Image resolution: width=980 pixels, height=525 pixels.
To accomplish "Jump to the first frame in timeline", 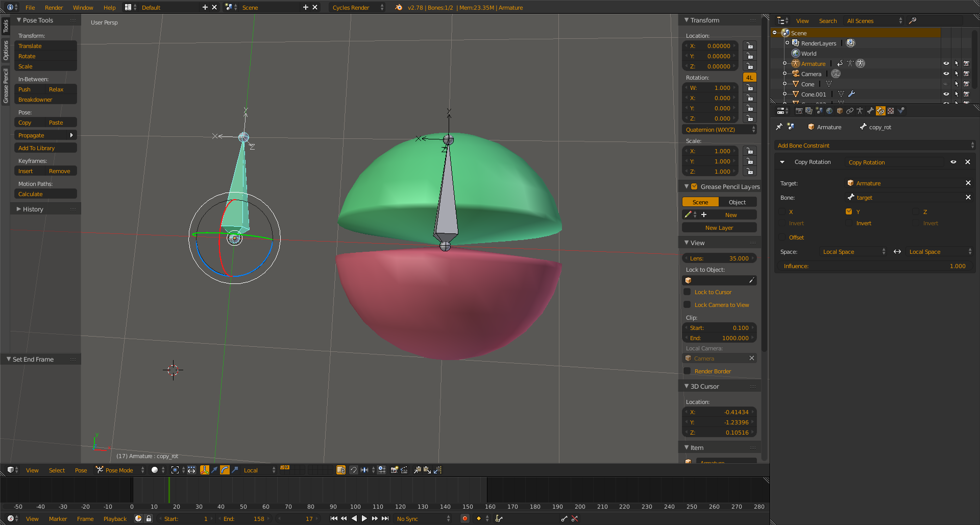I will 334,518.
